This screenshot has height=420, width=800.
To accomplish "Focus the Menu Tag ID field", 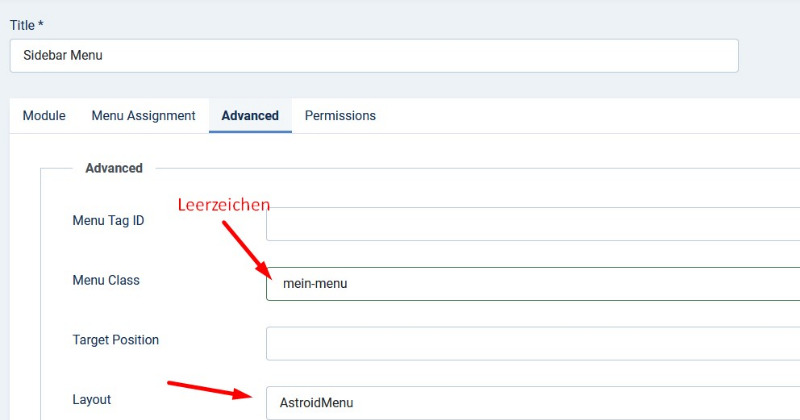I will coord(532,223).
